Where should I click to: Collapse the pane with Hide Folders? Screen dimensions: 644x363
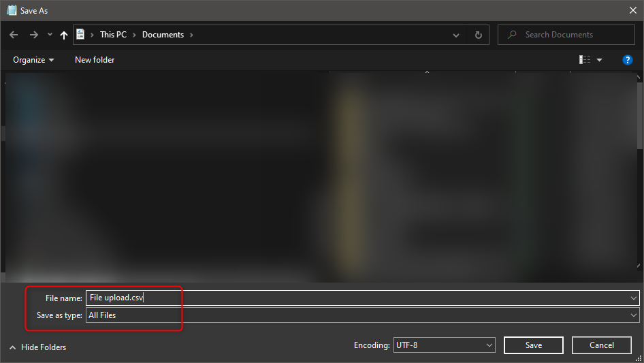tap(37, 347)
